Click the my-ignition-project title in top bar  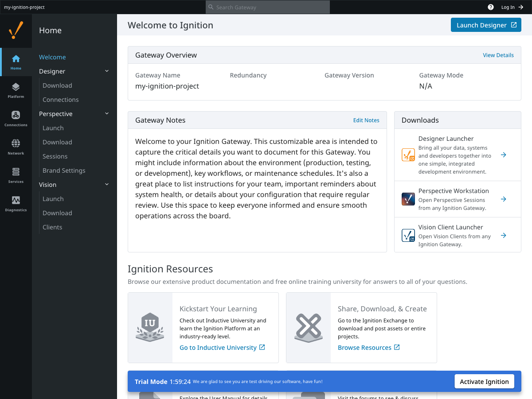click(x=24, y=7)
